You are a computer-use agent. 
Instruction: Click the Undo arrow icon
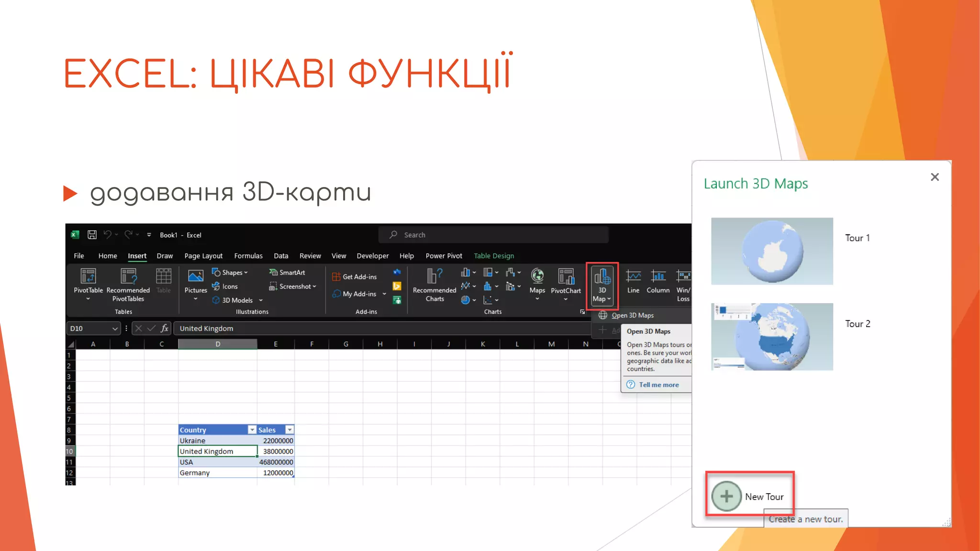[x=108, y=234]
